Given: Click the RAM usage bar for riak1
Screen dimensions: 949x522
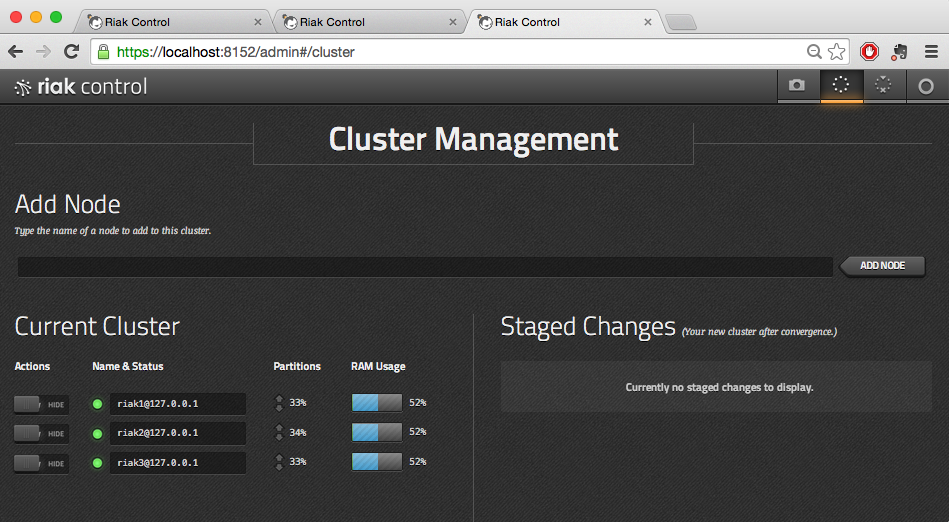Looking at the screenshot, I should tap(376, 403).
